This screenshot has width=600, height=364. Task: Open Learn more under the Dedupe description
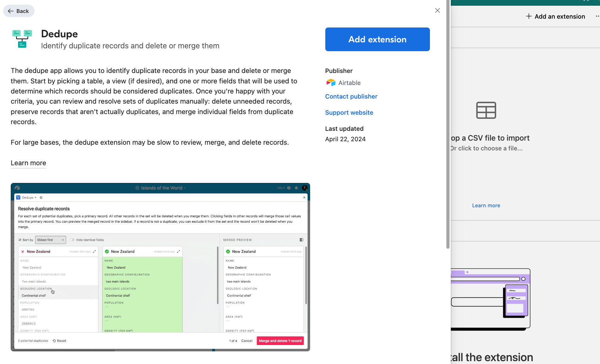pos(28,163)
